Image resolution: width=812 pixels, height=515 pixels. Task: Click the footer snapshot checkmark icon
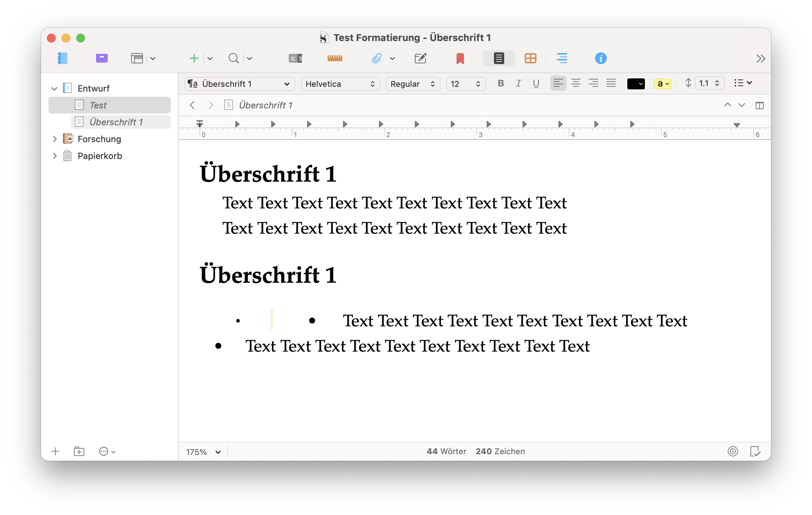tap(756, 451)
